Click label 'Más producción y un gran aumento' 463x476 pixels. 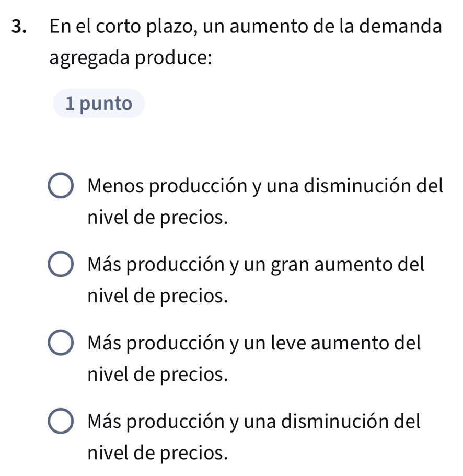click(255, 264)
